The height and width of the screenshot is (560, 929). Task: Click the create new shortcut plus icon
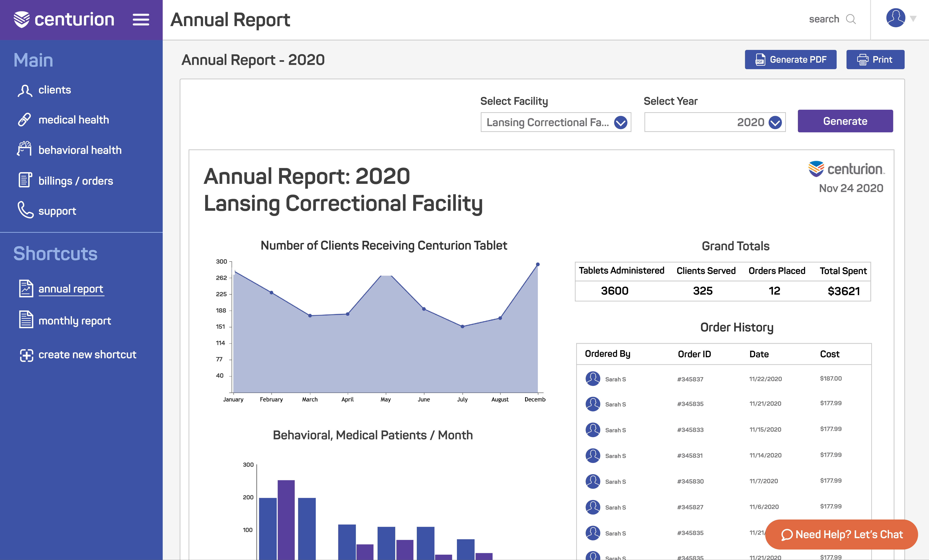[x=26, y=355]
